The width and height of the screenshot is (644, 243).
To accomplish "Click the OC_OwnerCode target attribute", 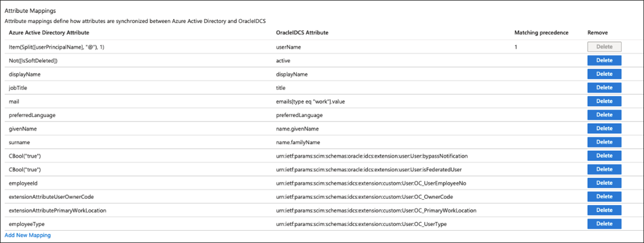I will [365, 197].
